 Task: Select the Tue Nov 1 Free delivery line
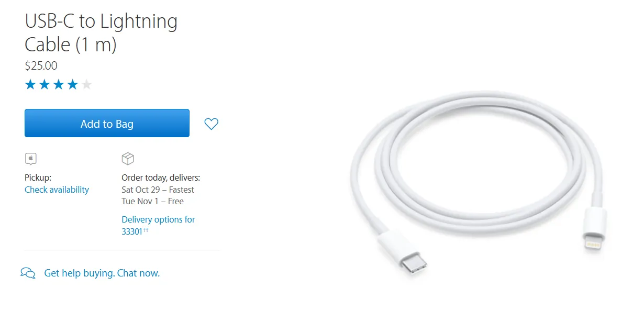coord(152,201)
